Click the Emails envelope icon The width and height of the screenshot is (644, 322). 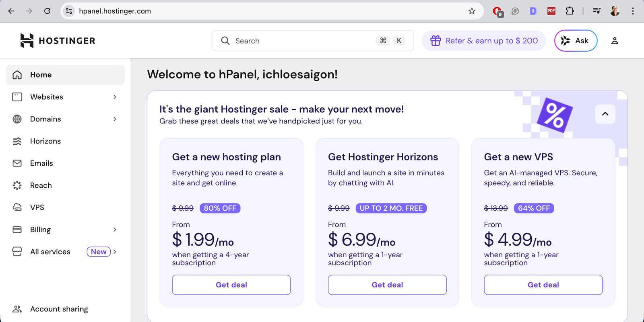pyautogui.click(x=17, y=163)
